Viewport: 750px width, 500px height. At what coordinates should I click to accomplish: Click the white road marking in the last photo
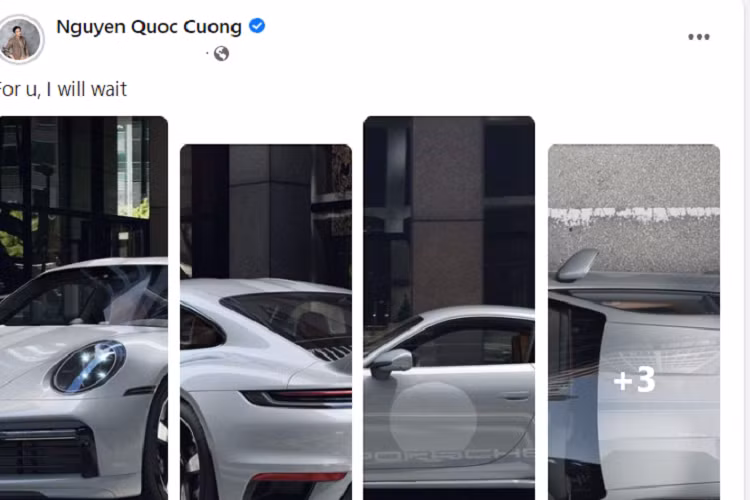(x=634, y=215)
